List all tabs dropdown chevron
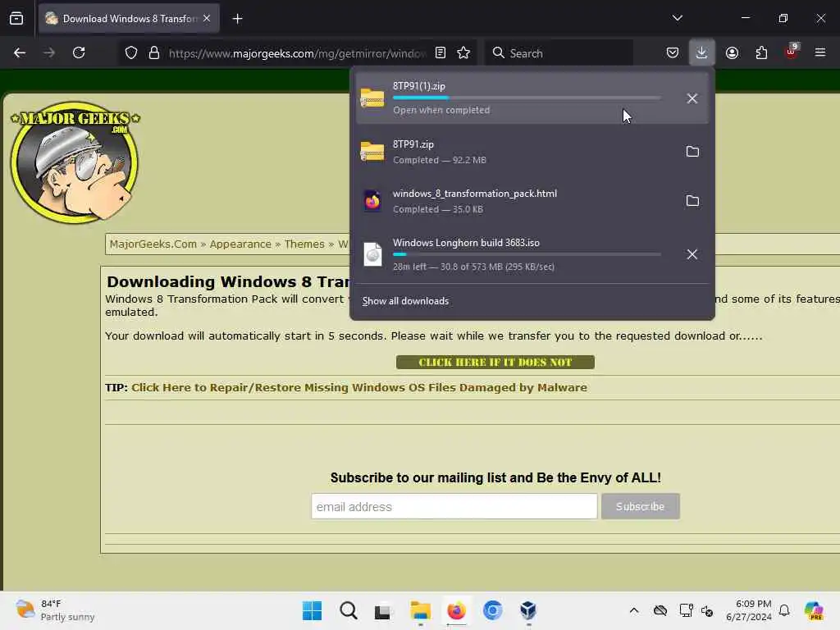 point(677,18)
